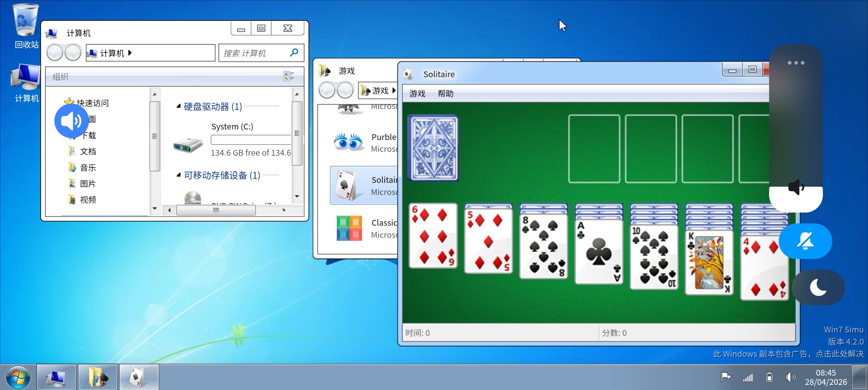Collapse the 可移动存储设备 group
This screenshot has height=390, width=868.
(x=179, y=175)
